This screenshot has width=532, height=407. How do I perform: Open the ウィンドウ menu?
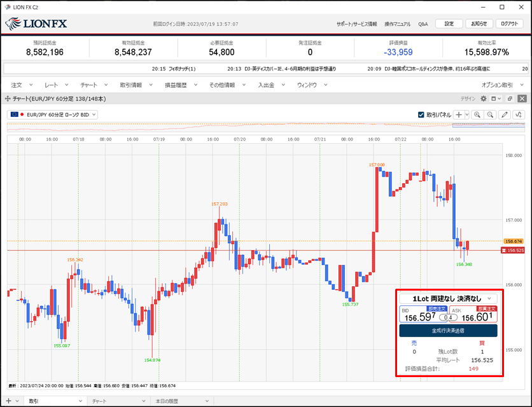pyautogui.click(x=312, y=85)
